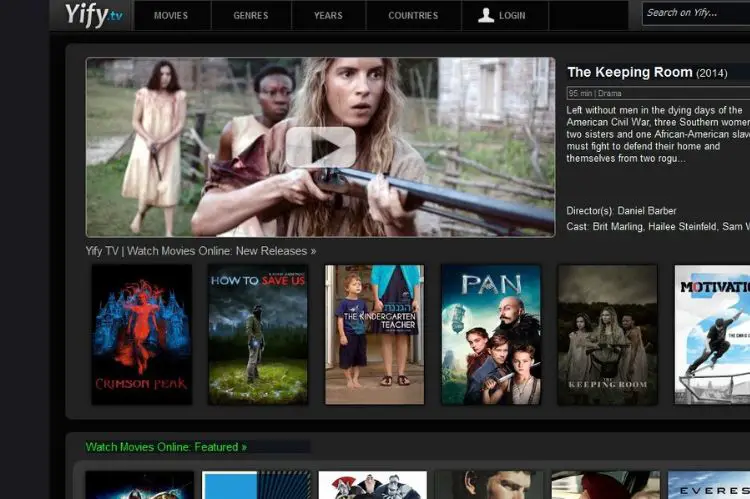Click the Yify.tv logo
Screen dimensions: 750x499
94,15
